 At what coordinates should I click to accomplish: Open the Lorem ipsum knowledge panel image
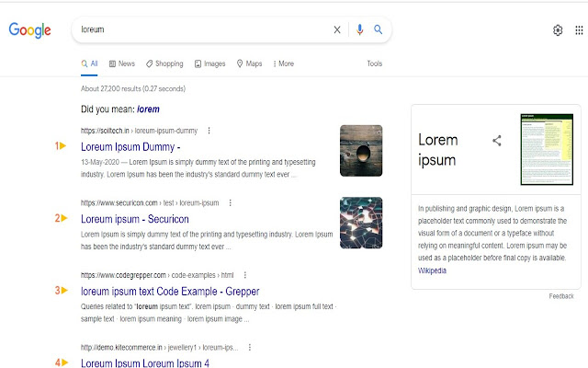[x=547, y=149]
